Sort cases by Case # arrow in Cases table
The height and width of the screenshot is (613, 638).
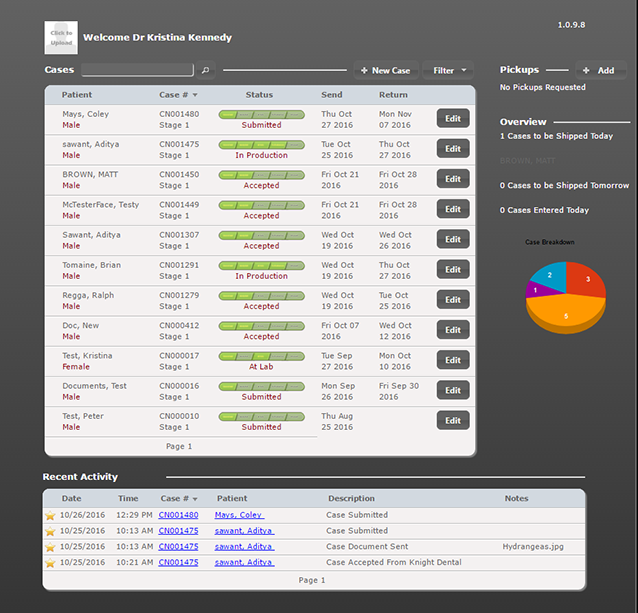(x=195, y=95)
